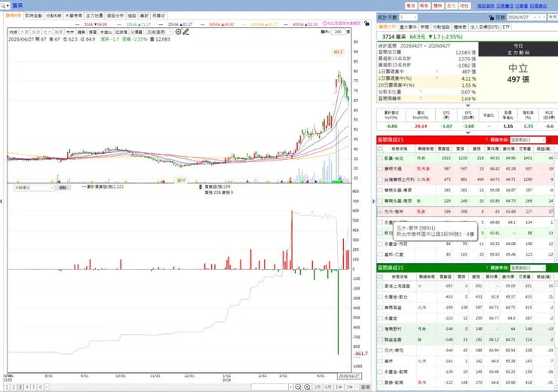The height and width of the screenshot is (392, 558).
Task: Uncheck the 元大-樹林 checkbox
Action: (x=380, y=212)
